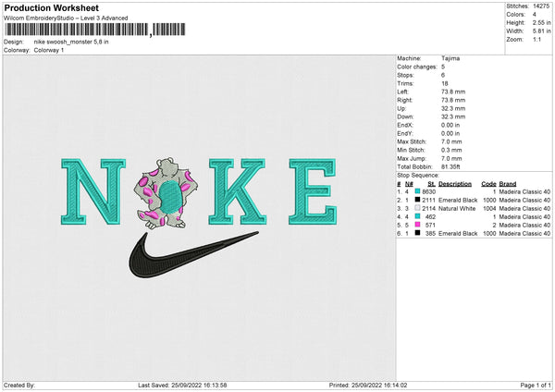
Task: Click the teal embroidered letter K
Action: pos(237,191)
